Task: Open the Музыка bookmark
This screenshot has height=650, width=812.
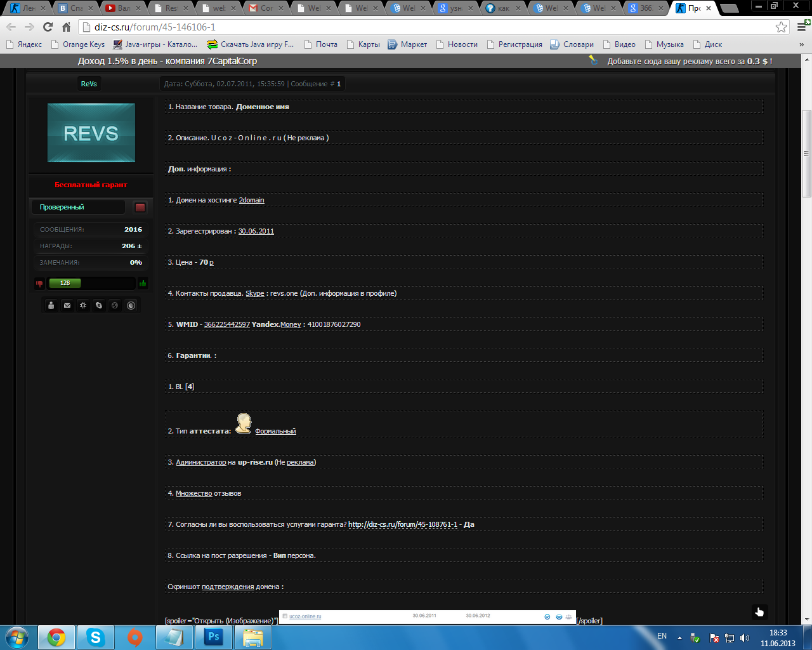Action: [664, 44]
